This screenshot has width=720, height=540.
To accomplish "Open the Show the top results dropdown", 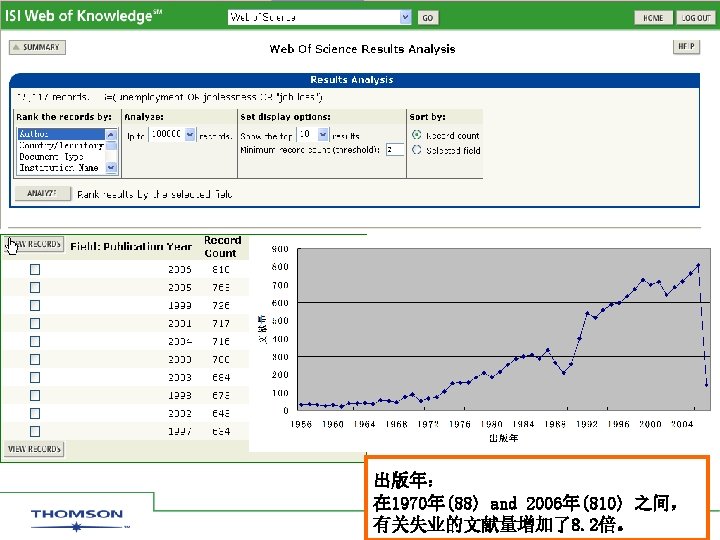I will [x=323, y=135].
